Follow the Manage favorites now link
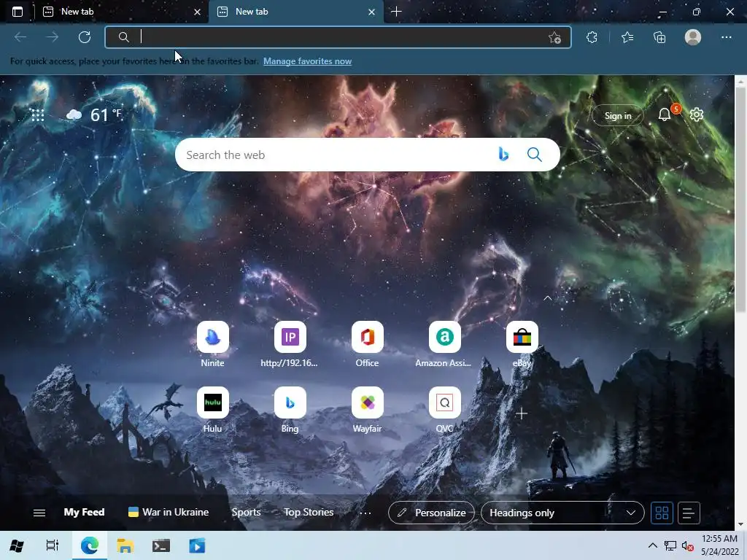This screenshot has width=747, height=560. click(x=307, y=61)
